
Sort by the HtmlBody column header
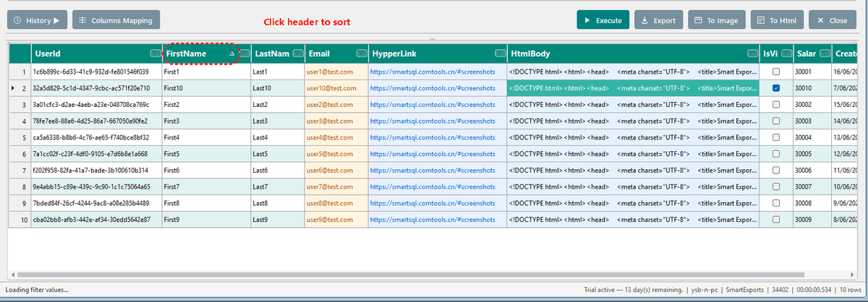632,53
